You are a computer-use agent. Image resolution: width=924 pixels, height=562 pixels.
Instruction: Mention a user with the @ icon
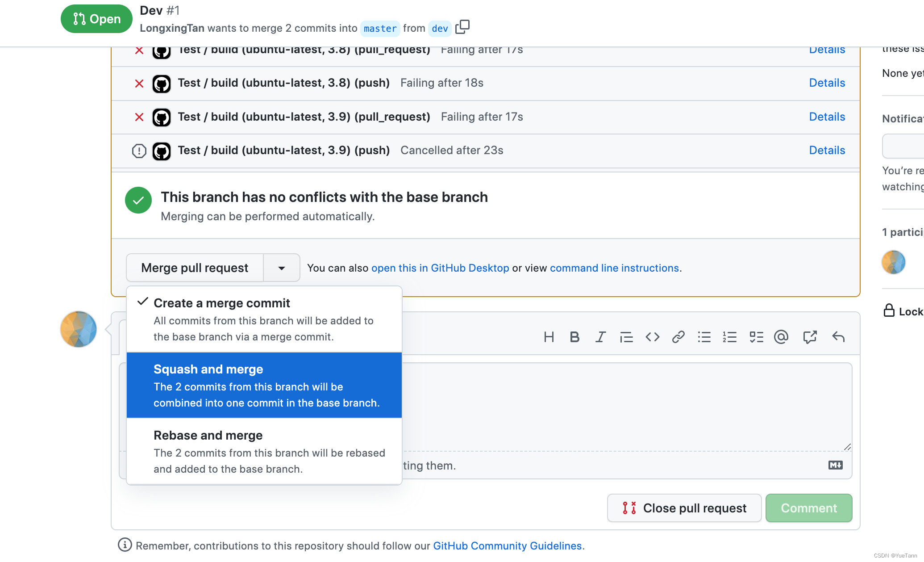(x=781, y=337)
